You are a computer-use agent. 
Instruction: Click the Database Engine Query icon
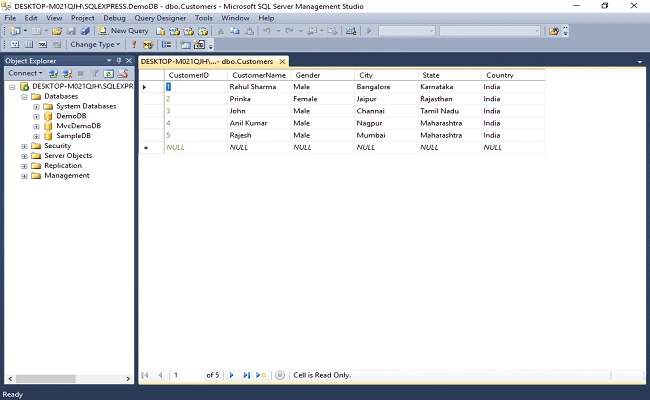coord(160,31)
